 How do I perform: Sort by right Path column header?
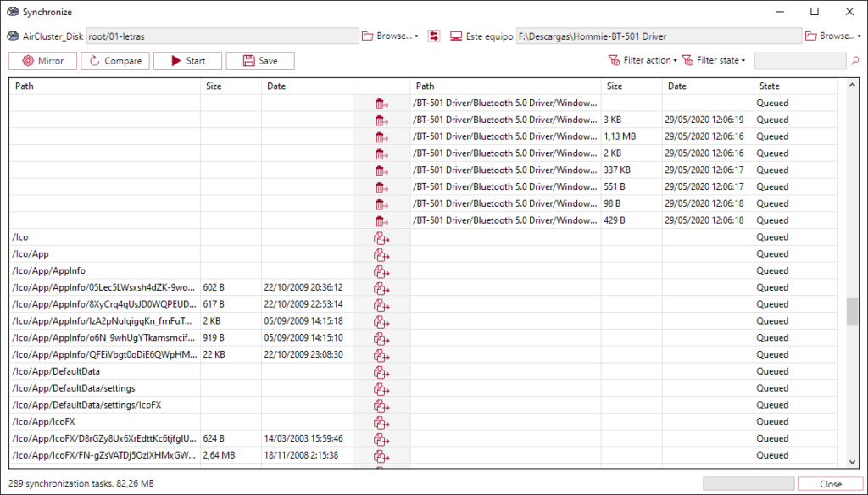tap(505, 86)
